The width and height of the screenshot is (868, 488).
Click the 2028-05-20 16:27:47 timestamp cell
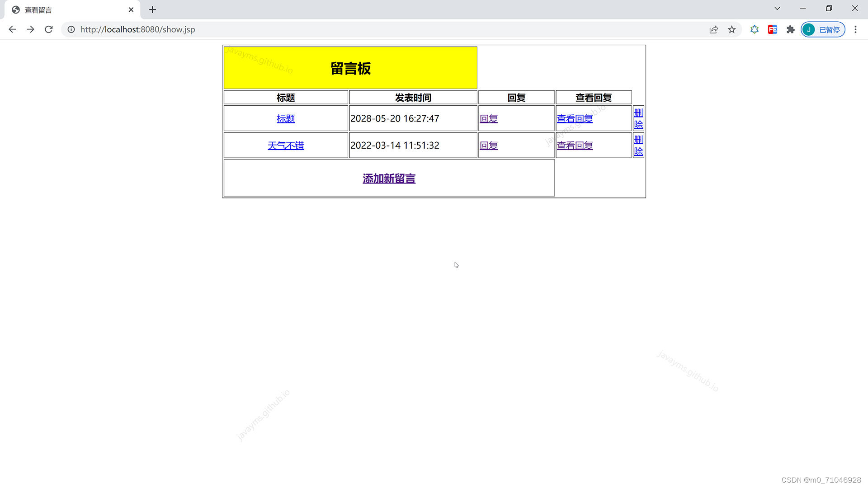(x=413, y=118)
